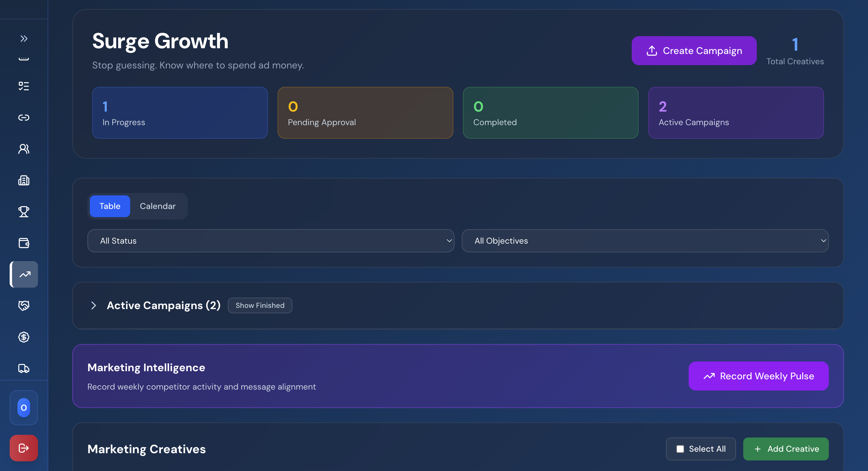Expand the sidebar with double-chevron icon
868x471 pixels.
(x=24, y=38)
